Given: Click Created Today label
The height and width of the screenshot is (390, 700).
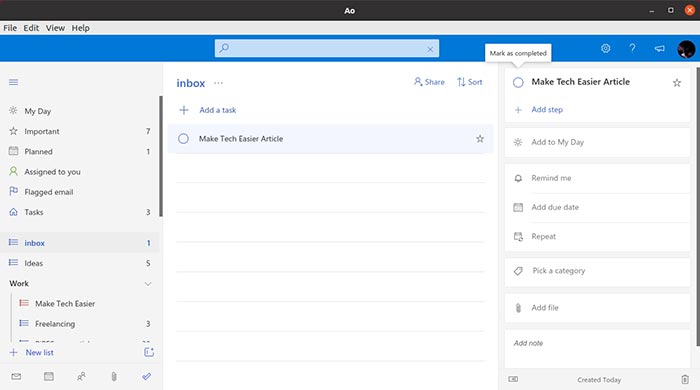Looking at the screenshot, I should click(599, 380).
